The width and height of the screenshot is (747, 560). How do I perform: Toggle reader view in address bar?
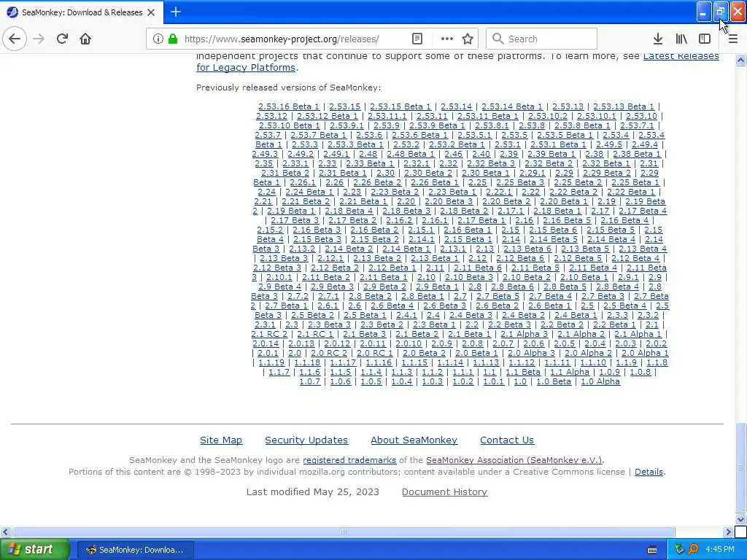click(417, 39)
